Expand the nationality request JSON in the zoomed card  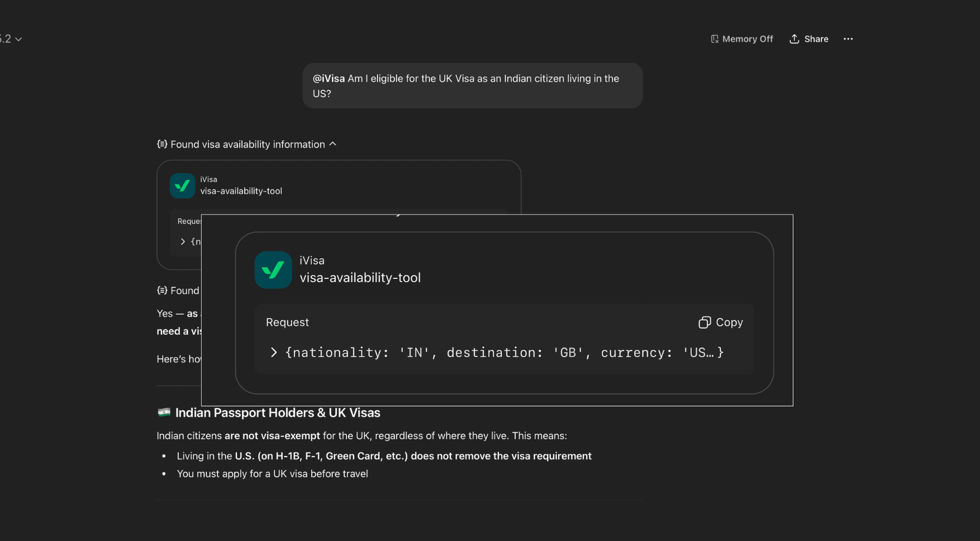tap(274, 353)
